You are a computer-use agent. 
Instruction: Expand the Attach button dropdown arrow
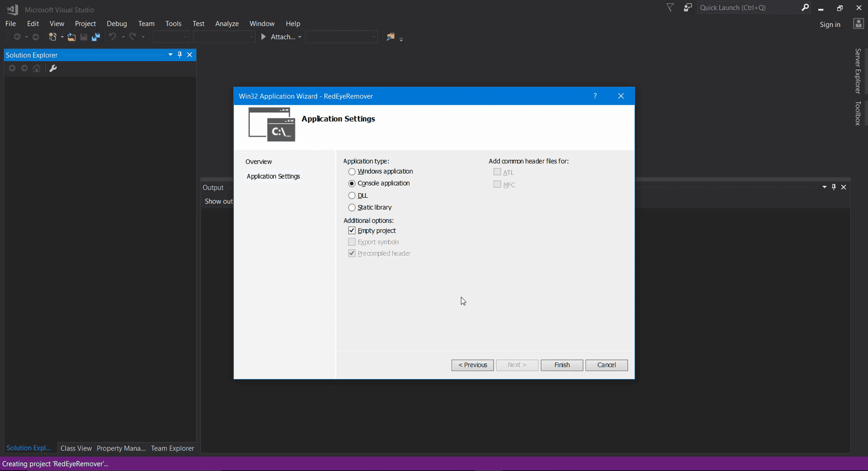pos(299,37)
